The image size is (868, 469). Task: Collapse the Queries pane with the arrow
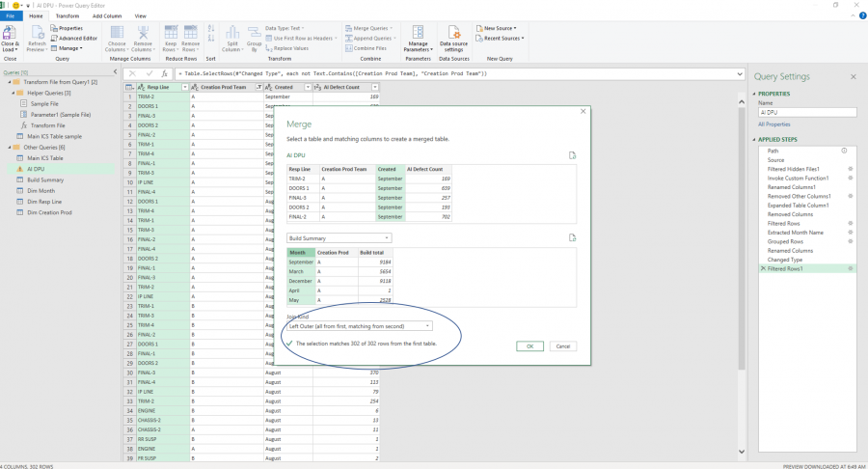pyautogui.click(x=115, y=72)
